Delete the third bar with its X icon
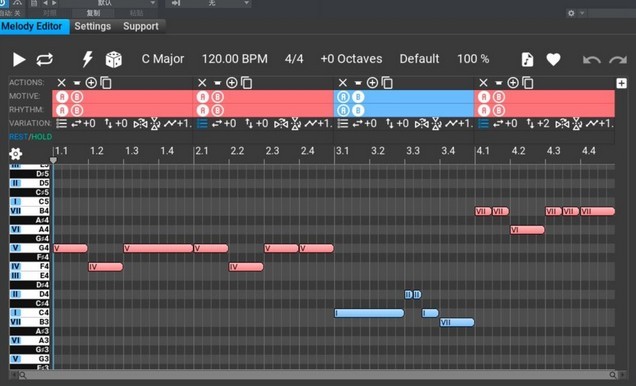 342,83
